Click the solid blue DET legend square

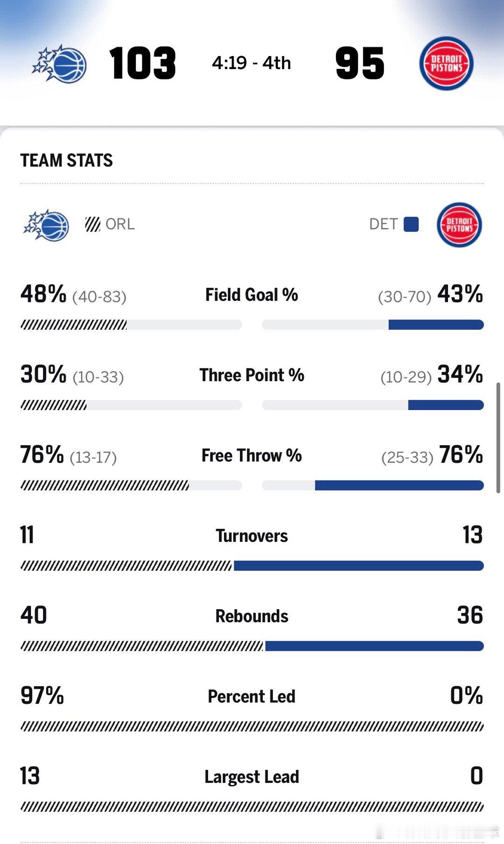[x=410, y=224]
